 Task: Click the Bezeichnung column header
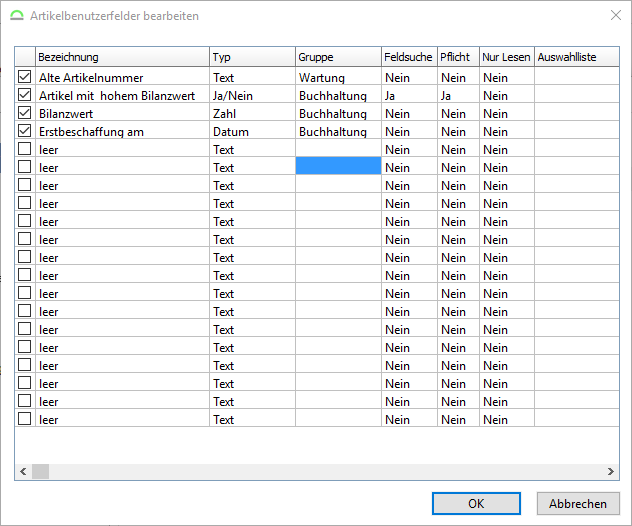click(123, 57)
